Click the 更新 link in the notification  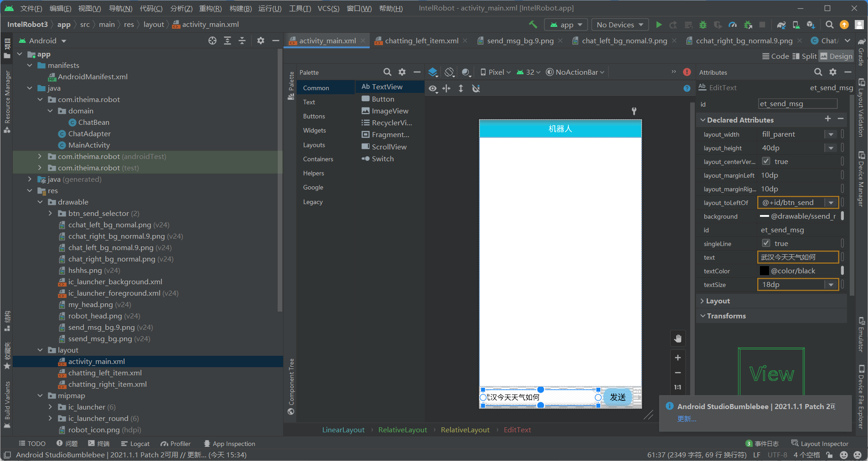pos(686,419)
